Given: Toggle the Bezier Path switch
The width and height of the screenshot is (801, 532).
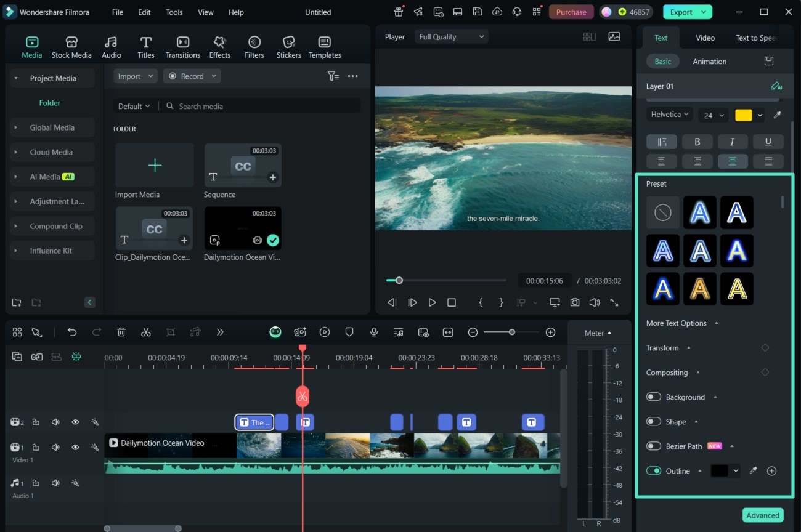Looking at the screenshot, I should click(x=653, y=446).
